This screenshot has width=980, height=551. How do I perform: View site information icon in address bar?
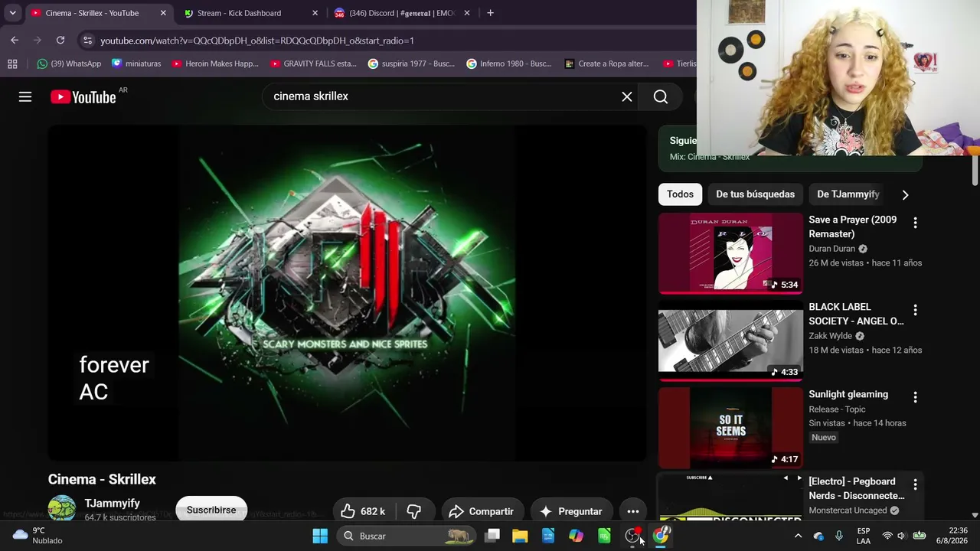[87, 41]
